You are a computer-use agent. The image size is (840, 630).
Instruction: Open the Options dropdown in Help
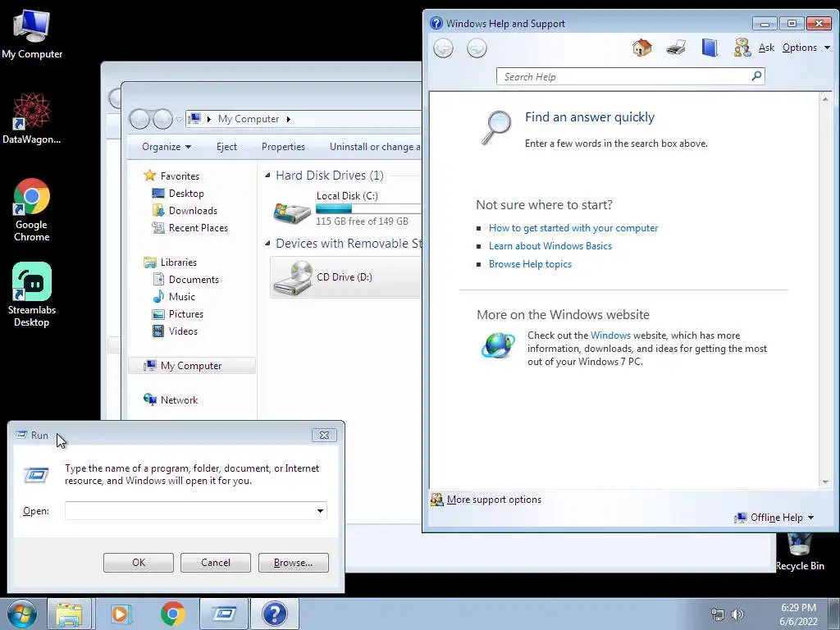pos(806,48)
